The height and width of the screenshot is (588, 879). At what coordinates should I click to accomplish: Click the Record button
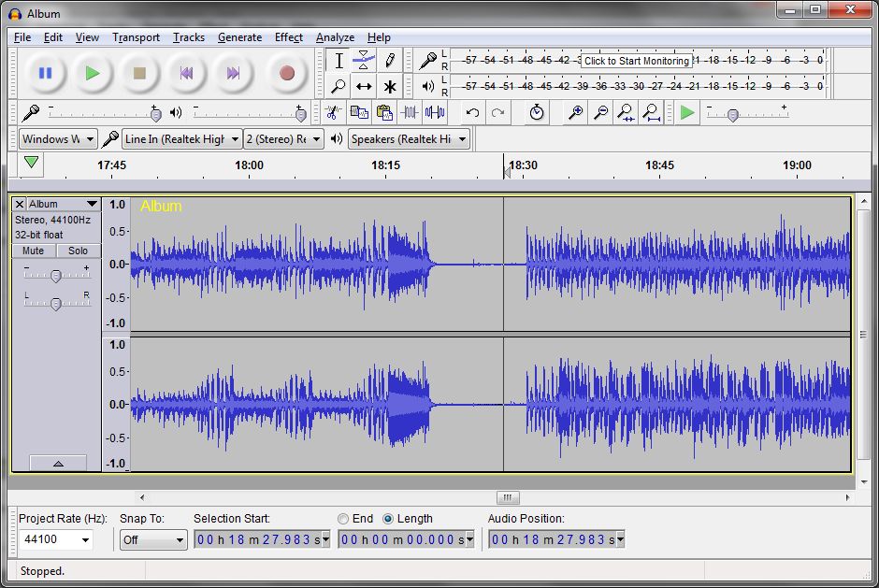pos(286,73)
